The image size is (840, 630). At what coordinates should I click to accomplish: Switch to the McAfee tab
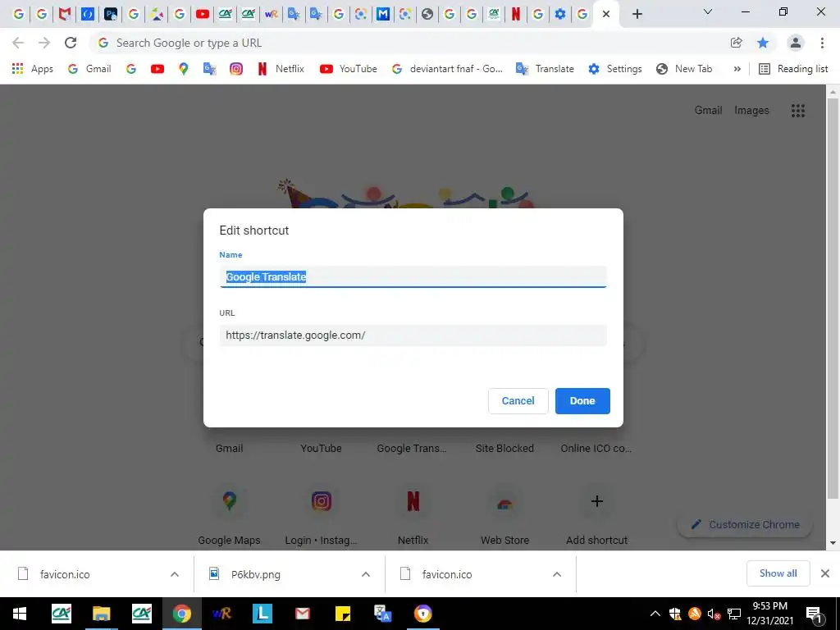coord(64,14)
